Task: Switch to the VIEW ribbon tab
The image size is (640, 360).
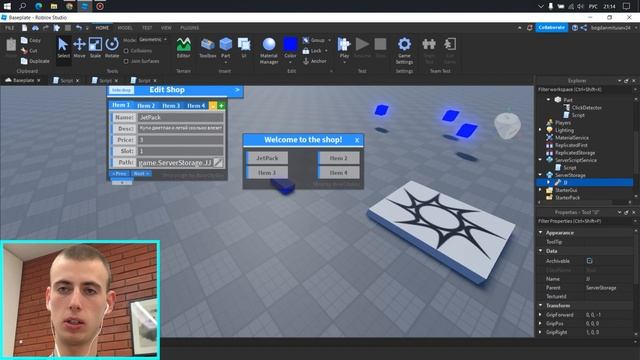Action: 166,28
